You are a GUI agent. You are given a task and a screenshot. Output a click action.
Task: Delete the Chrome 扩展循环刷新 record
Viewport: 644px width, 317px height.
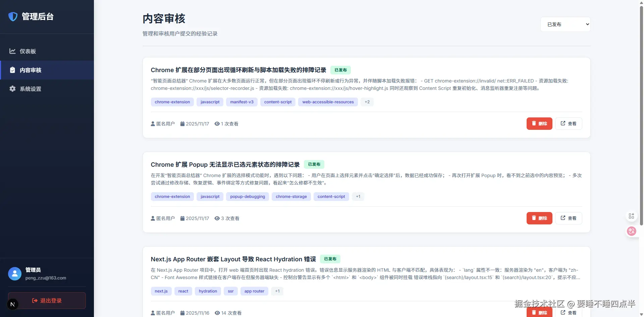539,123
